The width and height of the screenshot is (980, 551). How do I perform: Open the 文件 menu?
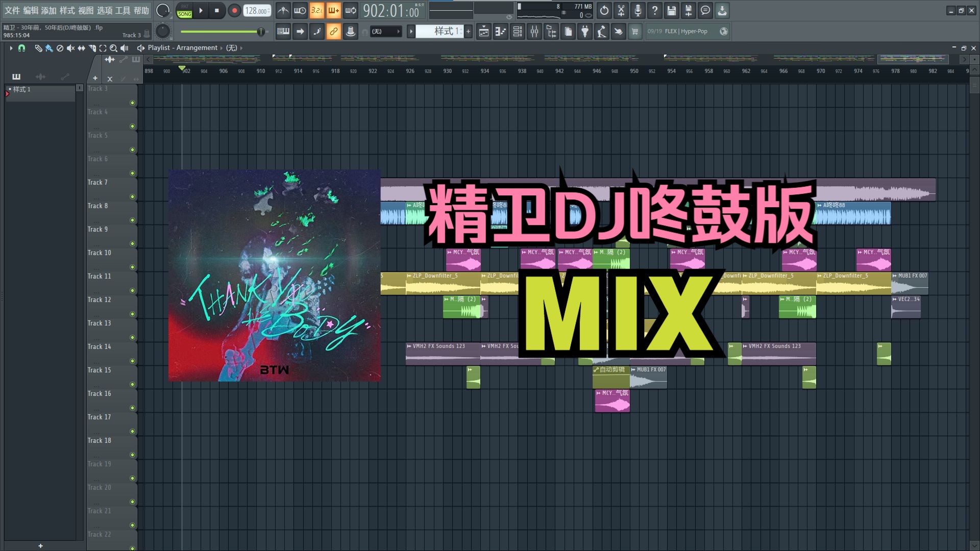12,10
